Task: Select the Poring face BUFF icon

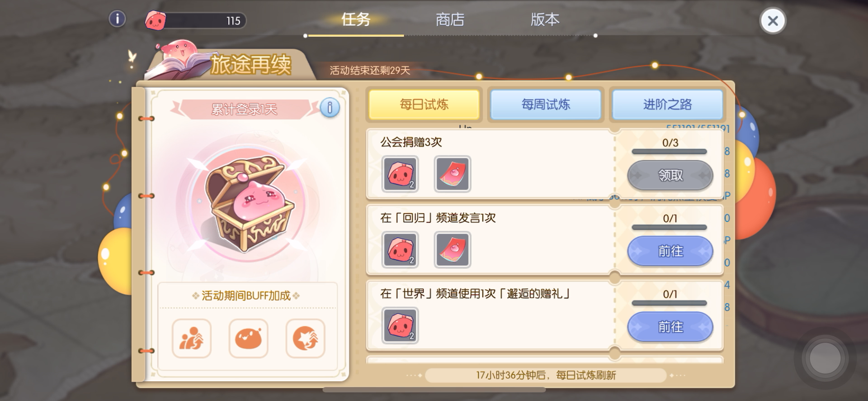Action: tap(249, 339)
